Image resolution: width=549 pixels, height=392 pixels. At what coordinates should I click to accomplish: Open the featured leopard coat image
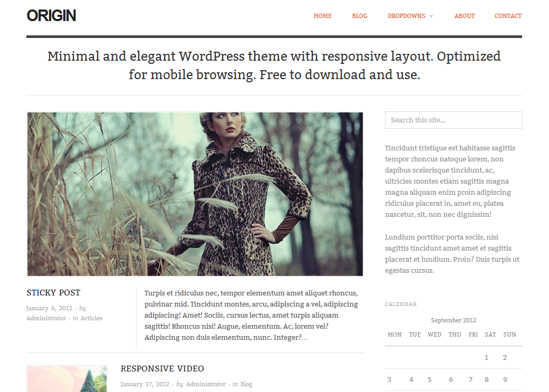pyautogui.click(x=195, y=194)
